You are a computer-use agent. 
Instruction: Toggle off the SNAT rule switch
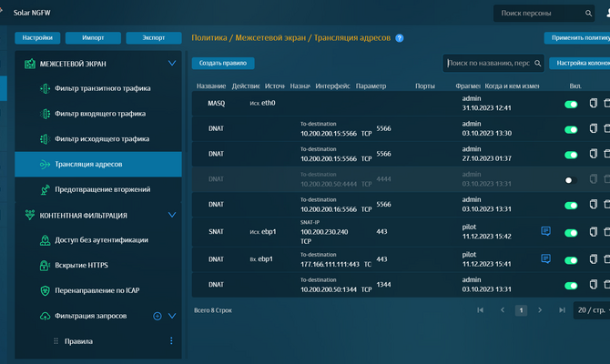571,233
